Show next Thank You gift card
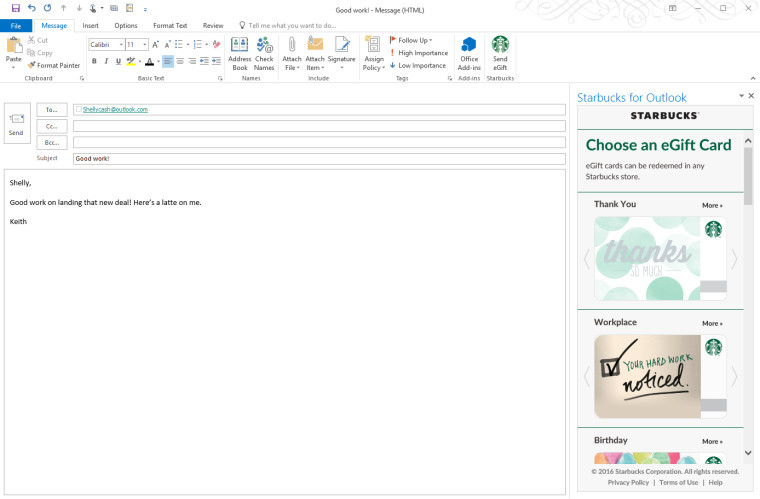This screenshot has height=499, width=760. (x=734, y=259)
